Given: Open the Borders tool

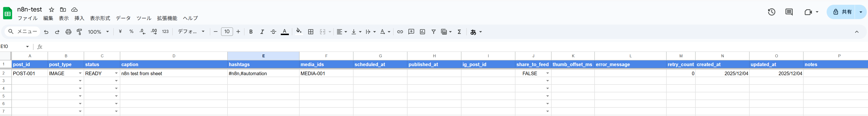Looking at the screenshot, I should coord(311,32).
